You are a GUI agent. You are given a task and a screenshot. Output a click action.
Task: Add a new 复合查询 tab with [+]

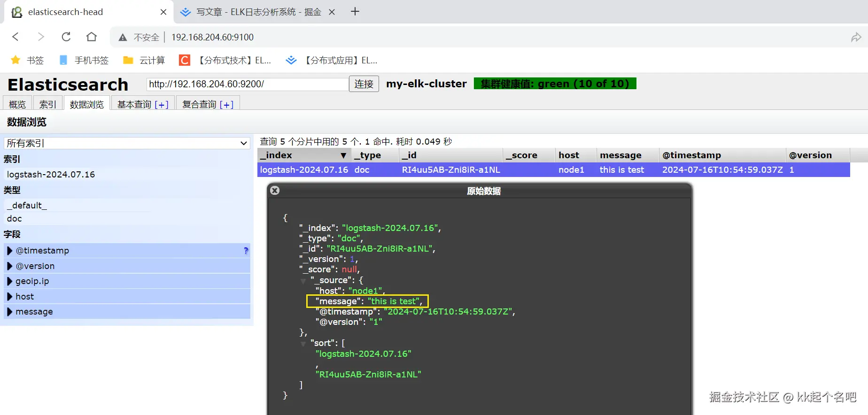[x=226, y=105]
